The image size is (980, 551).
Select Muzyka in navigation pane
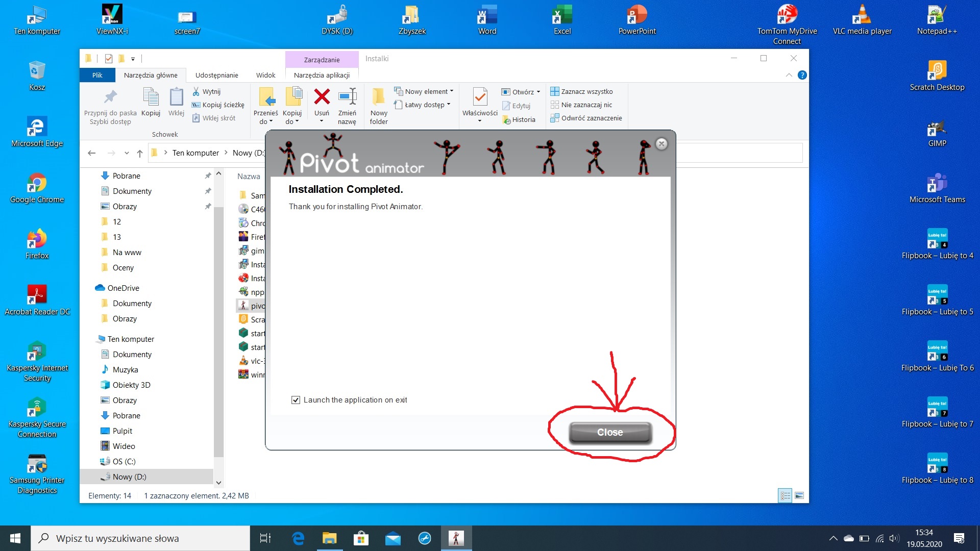pos(125,369)
